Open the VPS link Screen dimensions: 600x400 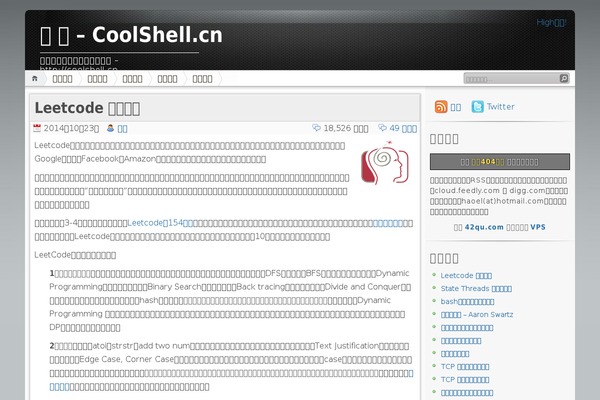pyautogui.click(x=538, y=227)
